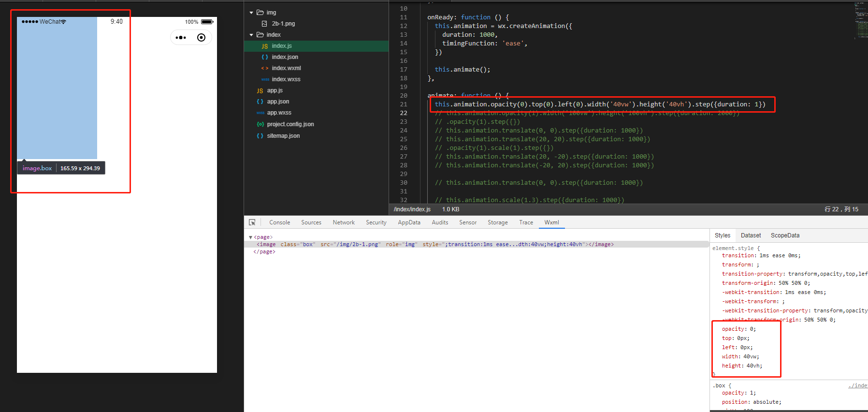The width and height of the screenshot is (868, 412).
Task: Open the simulator capsule three-dot menu
Action: (x=181, y=38)
